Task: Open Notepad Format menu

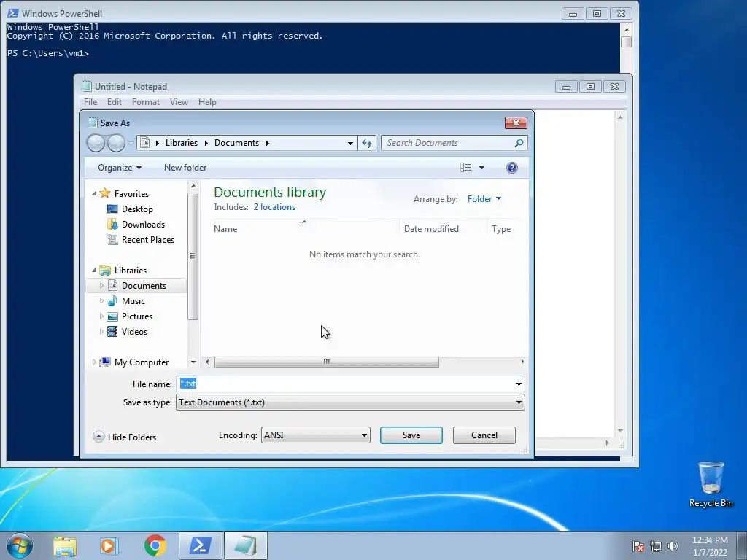Action: pyautogui.click(x=146, y=102)
